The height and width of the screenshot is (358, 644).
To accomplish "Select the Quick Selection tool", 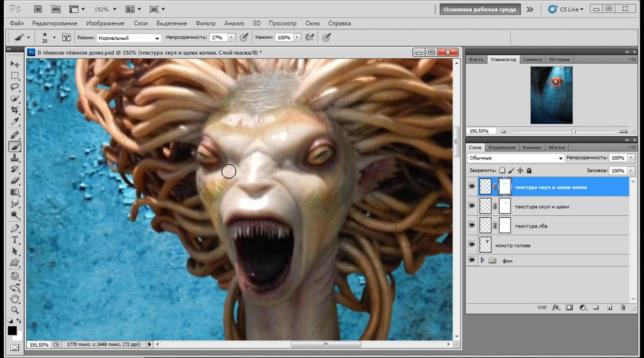I will coord(14,99).
